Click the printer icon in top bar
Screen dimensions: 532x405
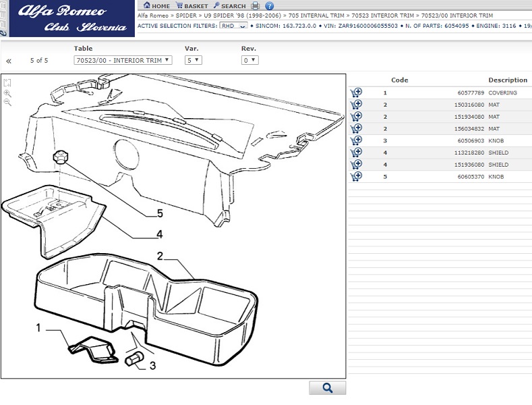click(x=256, y=6)
